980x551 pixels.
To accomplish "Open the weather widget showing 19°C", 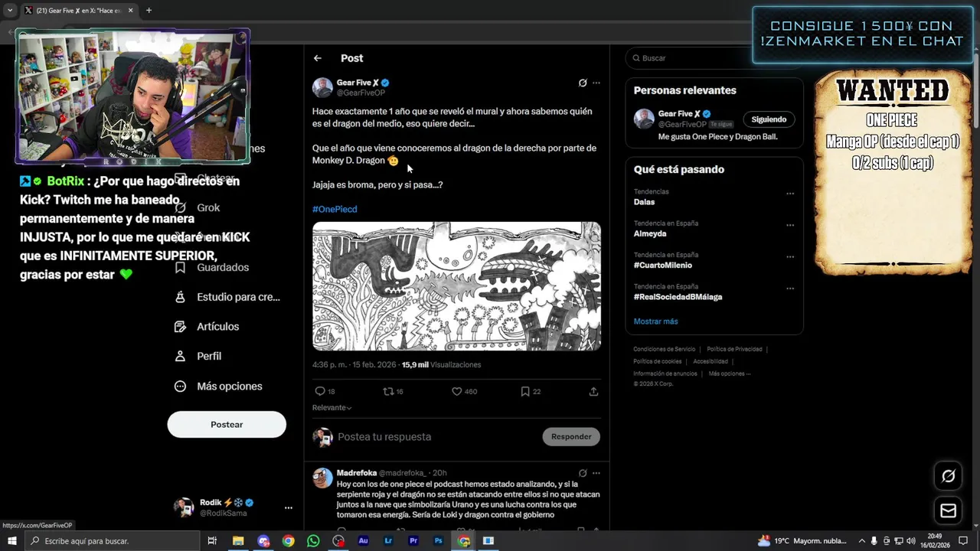I will [x=802, y=541].
